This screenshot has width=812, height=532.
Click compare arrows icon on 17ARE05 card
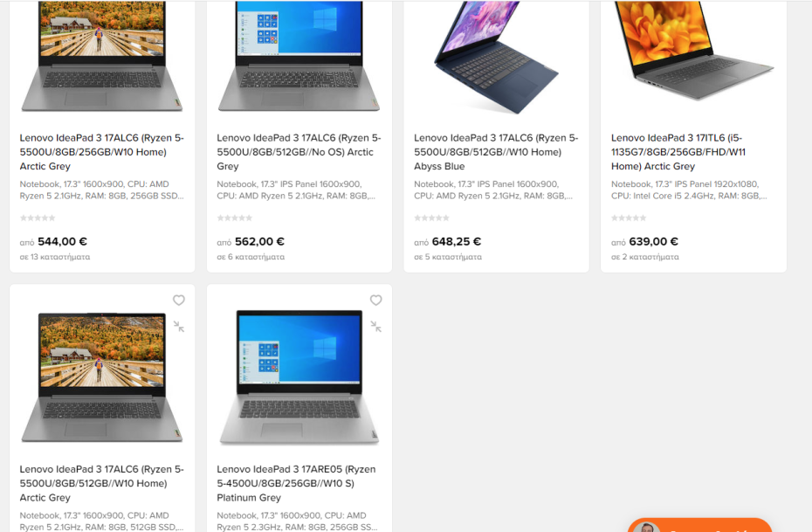coord(376,327)
